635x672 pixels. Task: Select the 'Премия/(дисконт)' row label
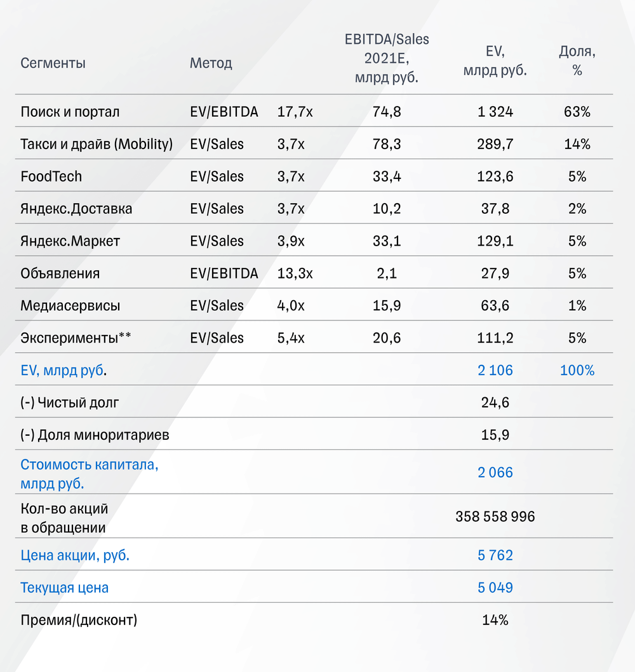pyautogui.click(x=79, y=621)
